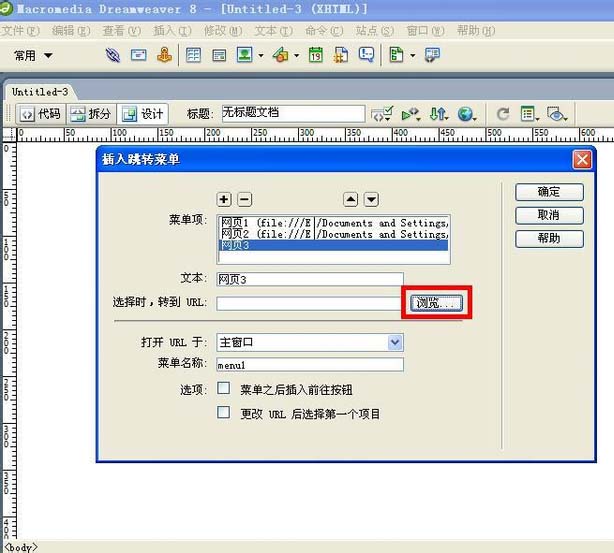Image resolution: width=614 pixels, height=553 pixels.
Task: Switch to 代码 view
Action: 41,114
